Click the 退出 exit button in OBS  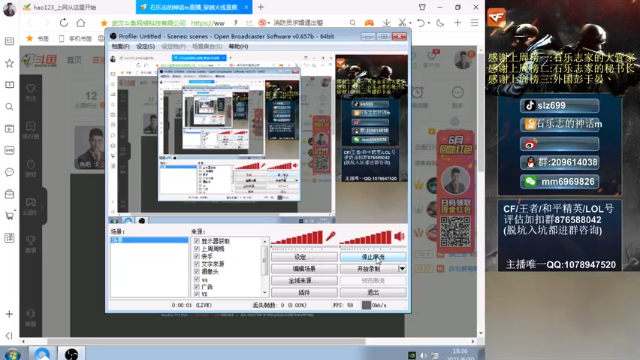pyautogui.click(x=373, y=292)
